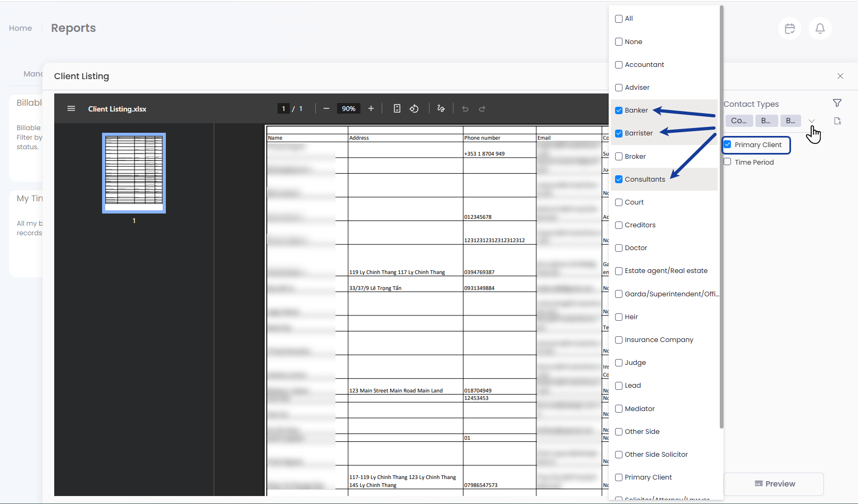This screenshot has width=858, height=504.
Task: Go to Home breadcrumb
Action: 20,28
